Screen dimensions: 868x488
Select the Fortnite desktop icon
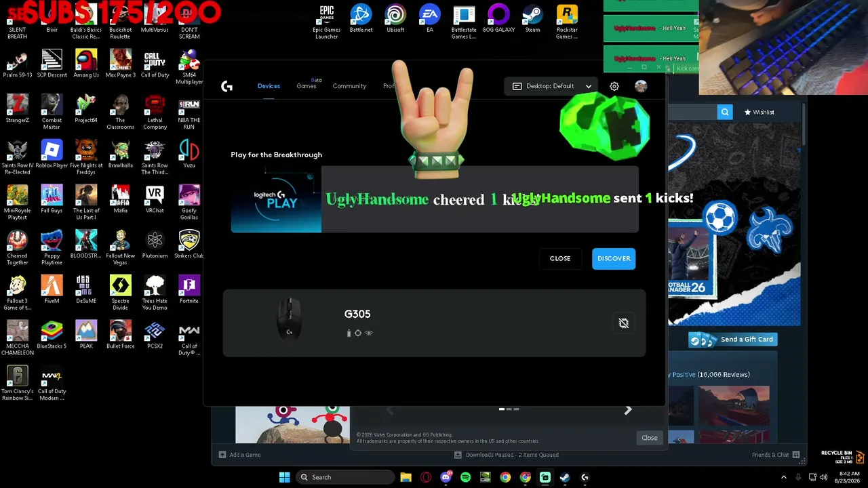point(189,289)
